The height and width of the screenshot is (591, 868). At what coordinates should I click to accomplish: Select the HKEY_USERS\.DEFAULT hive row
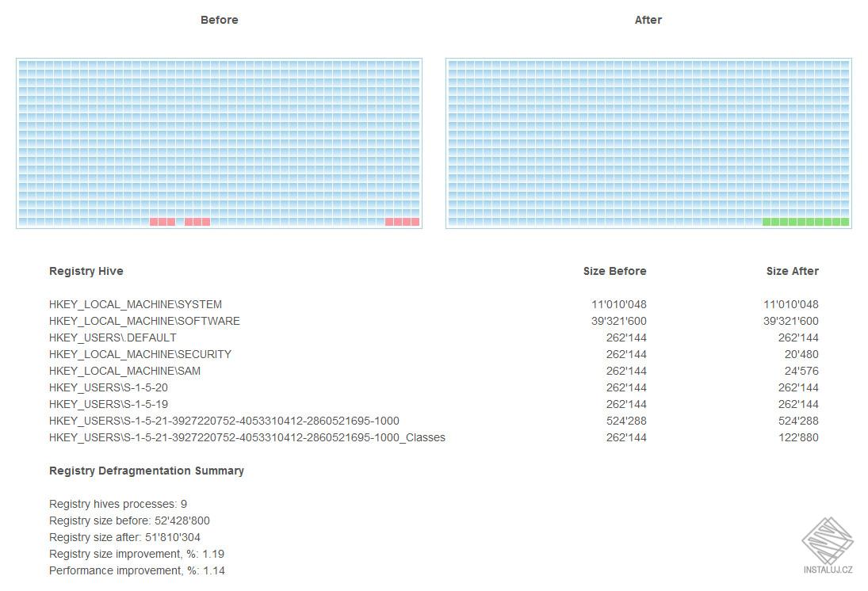click(113, 337)
